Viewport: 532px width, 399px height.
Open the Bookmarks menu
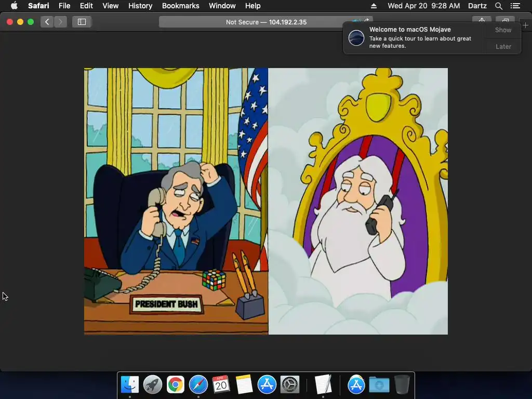coord(180,6)
